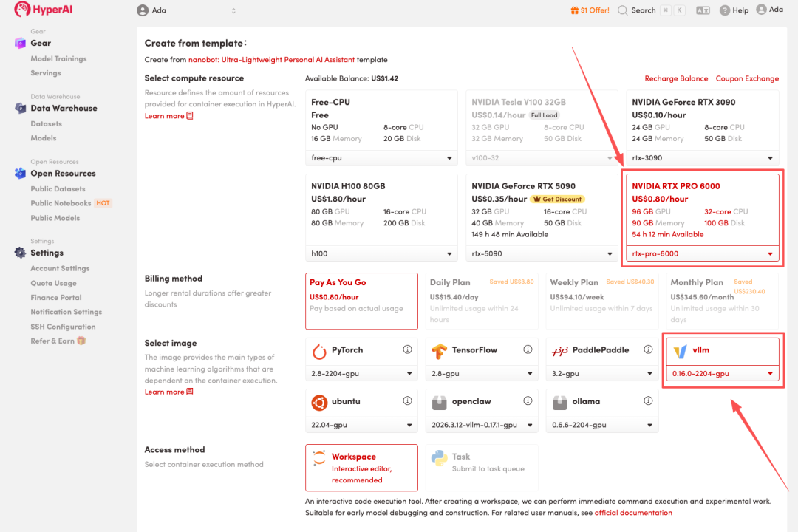Click the $1 Offer gift icon
The width and height of the screenshot is (798, 532).
tap(575, 10)
